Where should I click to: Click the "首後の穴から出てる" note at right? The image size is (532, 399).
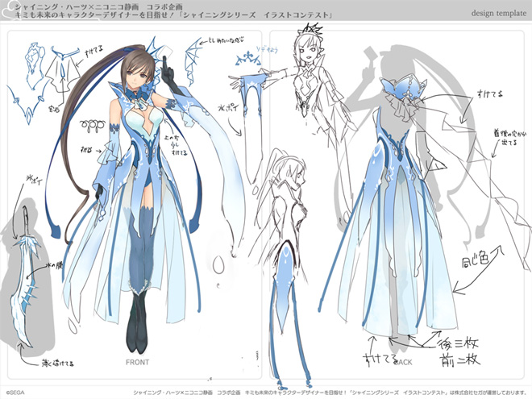click(510, 138)
